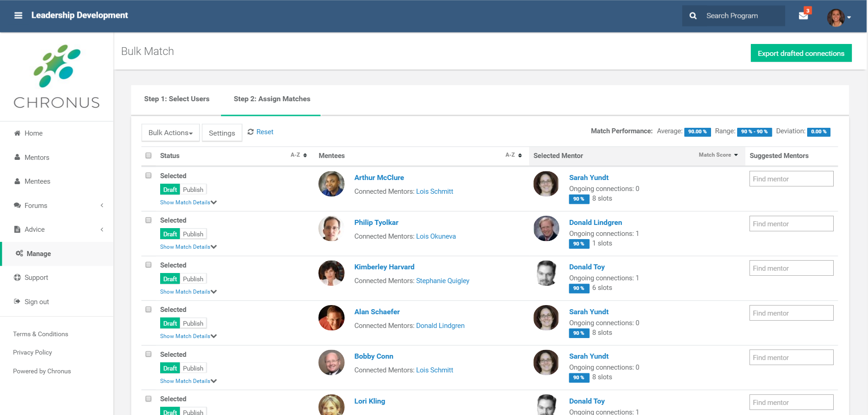Open the Bulk Actions dropdown

(x=170, y=133)
